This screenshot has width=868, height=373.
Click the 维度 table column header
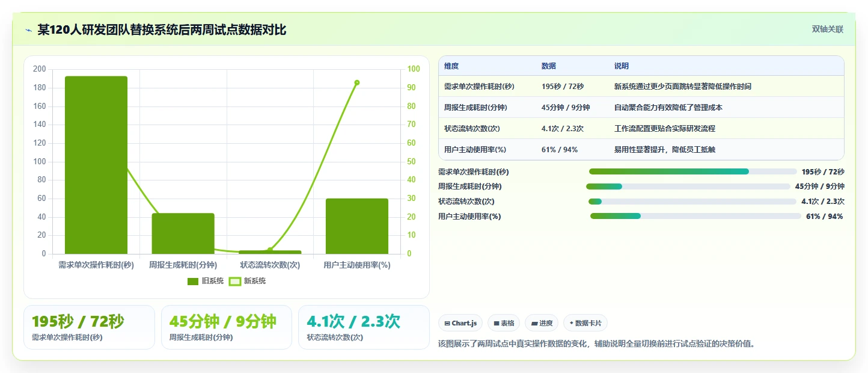click(x=451, y=66)
